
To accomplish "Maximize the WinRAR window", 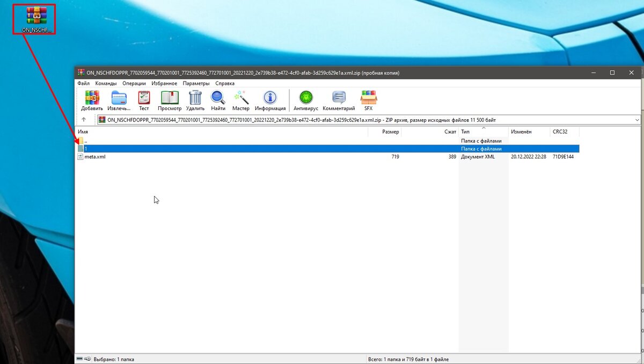I will click(612, 72).
